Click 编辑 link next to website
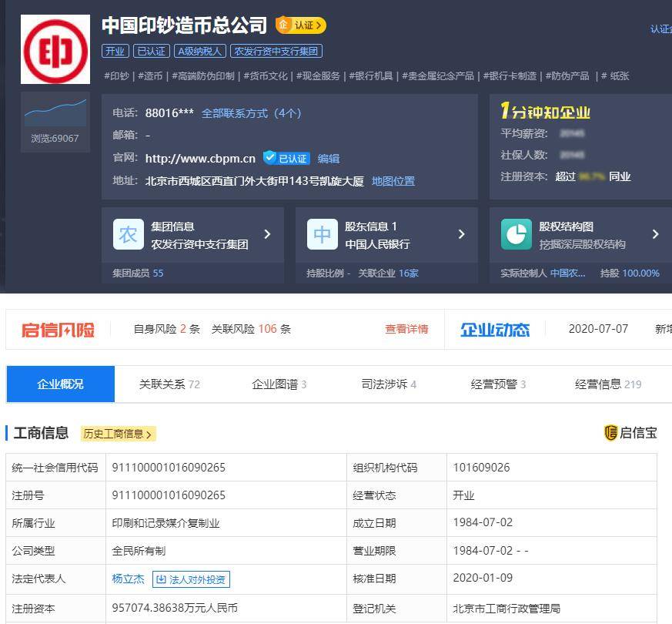 click(x=329, y=159)
